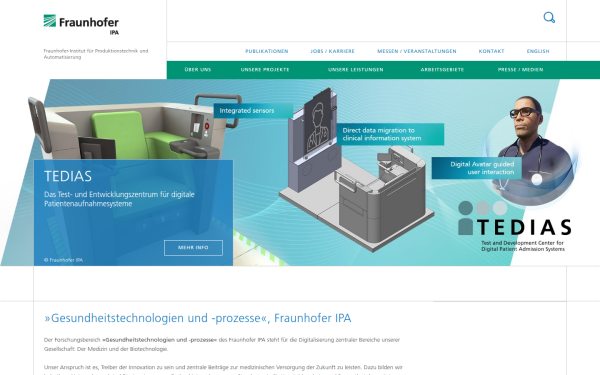The width and height of the screenshot is (600, 375).
Task: Switch language to English
Action: 538,51
